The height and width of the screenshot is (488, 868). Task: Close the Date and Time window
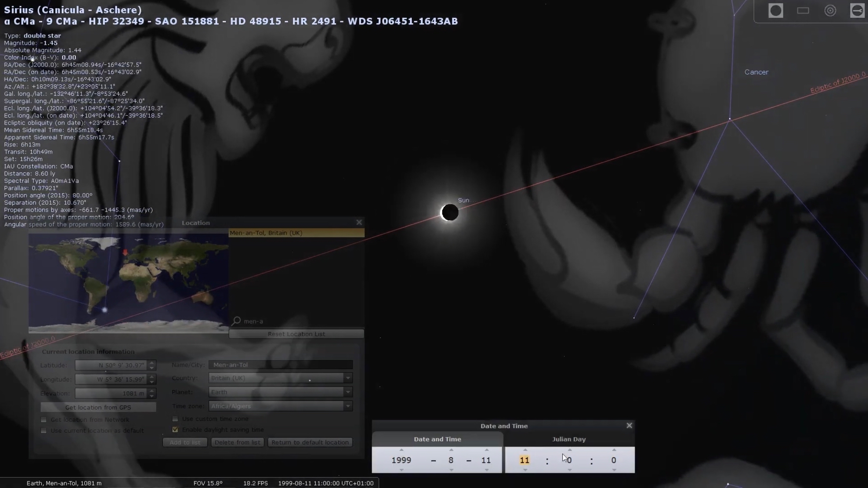click(629, 426)
